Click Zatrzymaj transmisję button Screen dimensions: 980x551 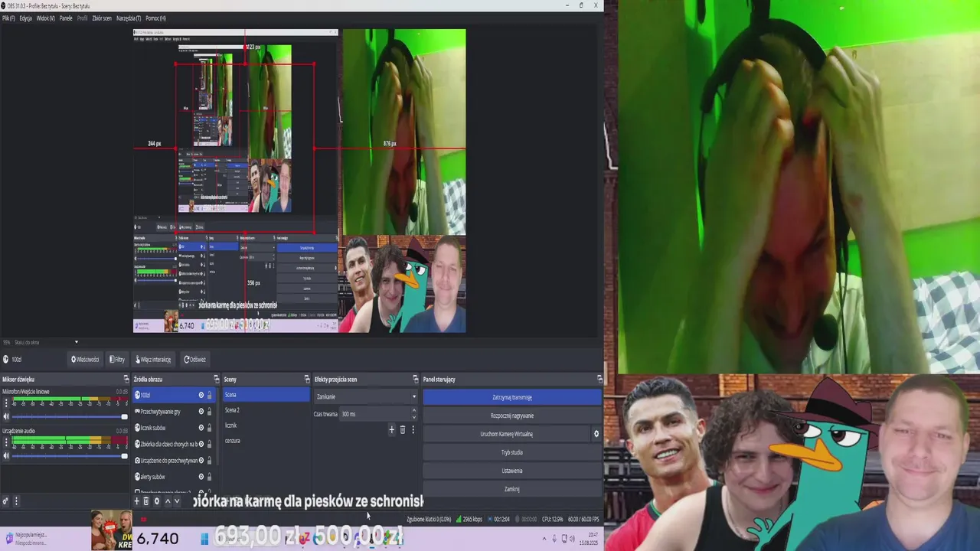tap(512, 397)
